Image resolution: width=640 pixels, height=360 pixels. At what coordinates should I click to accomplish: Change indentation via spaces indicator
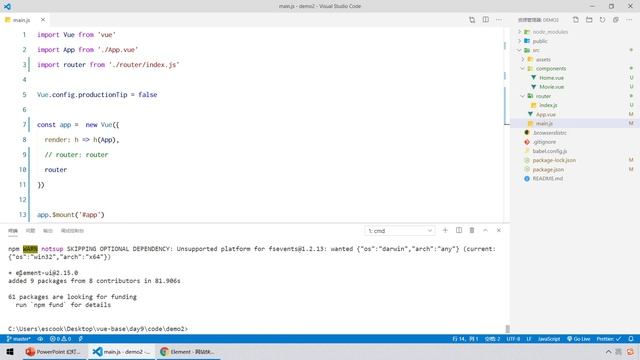coord(492,339)
